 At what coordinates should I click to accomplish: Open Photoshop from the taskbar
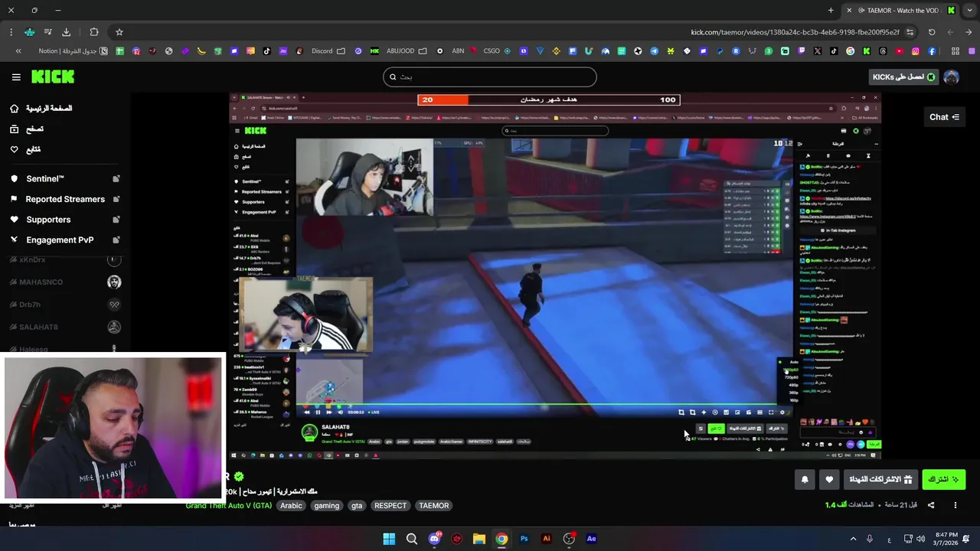point(524,539)
